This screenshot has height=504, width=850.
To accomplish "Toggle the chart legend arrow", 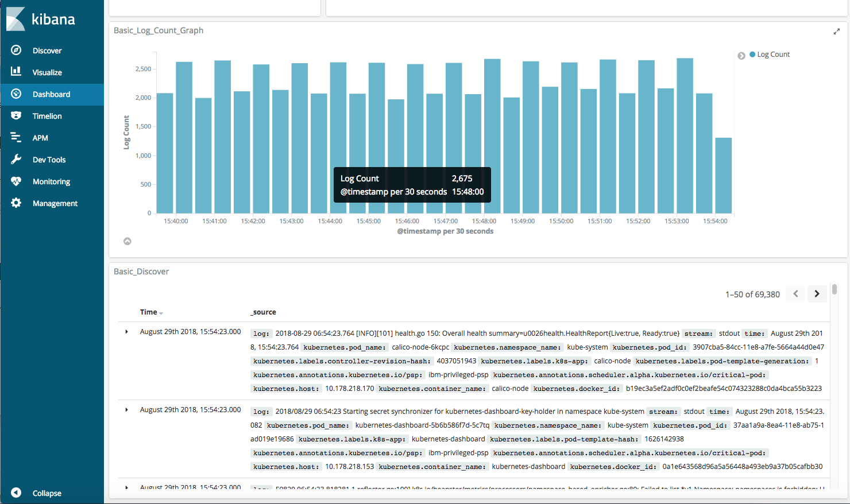I will 741,56.
